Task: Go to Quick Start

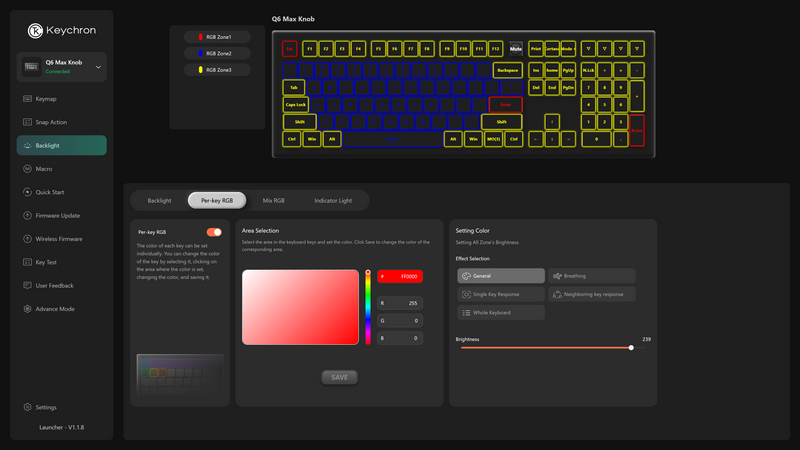Action: click(x=61, y=192)
